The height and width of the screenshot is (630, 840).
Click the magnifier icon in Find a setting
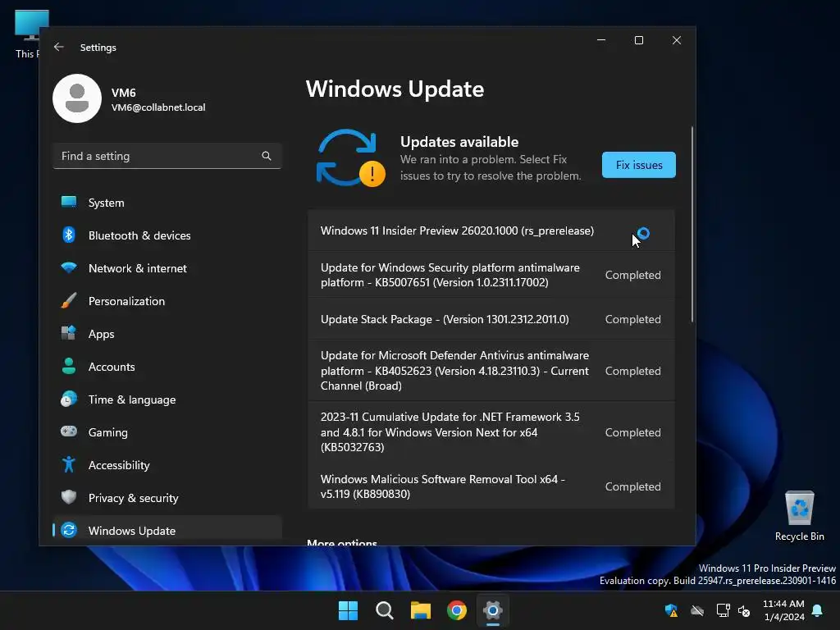click(267, 156)
